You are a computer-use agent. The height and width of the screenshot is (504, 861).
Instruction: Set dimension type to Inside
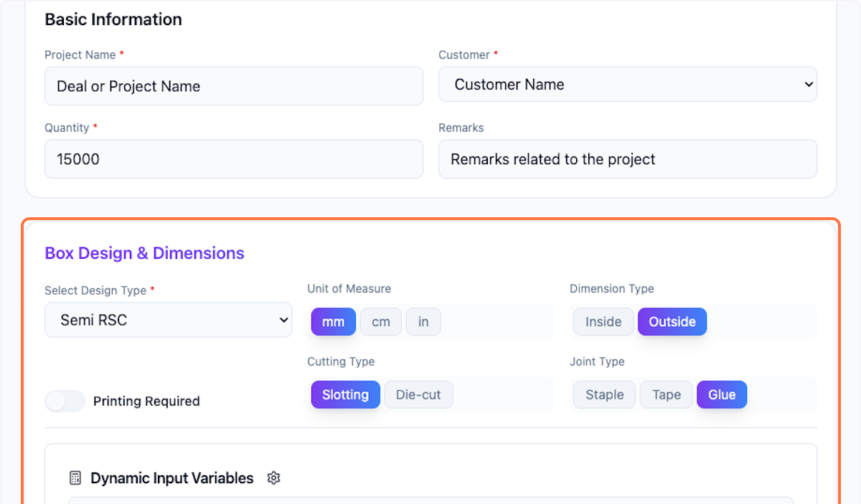click(x=603, y=322)
